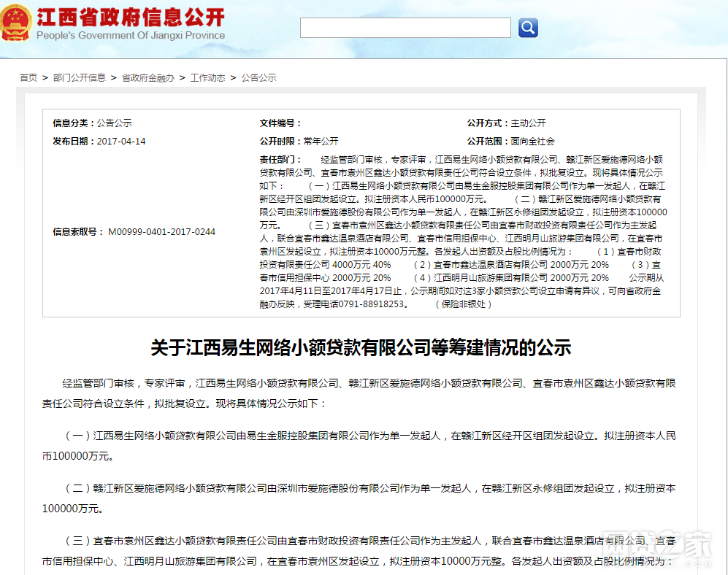Open 部门公开信息 breadcrumb link
The width and height of the screenshot is (728, 575).
point(79,77)
